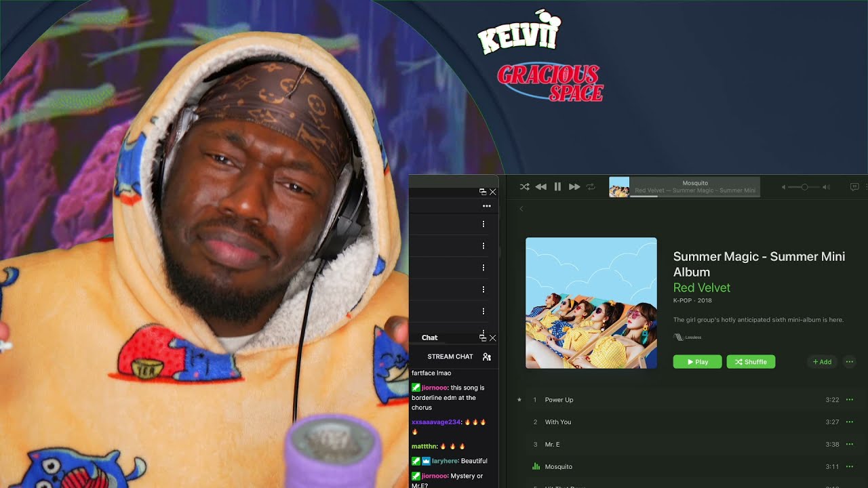Viewport: 868px width, 488px height.
Task: Click the low-volume speaker icon
Action: (784, 187)
